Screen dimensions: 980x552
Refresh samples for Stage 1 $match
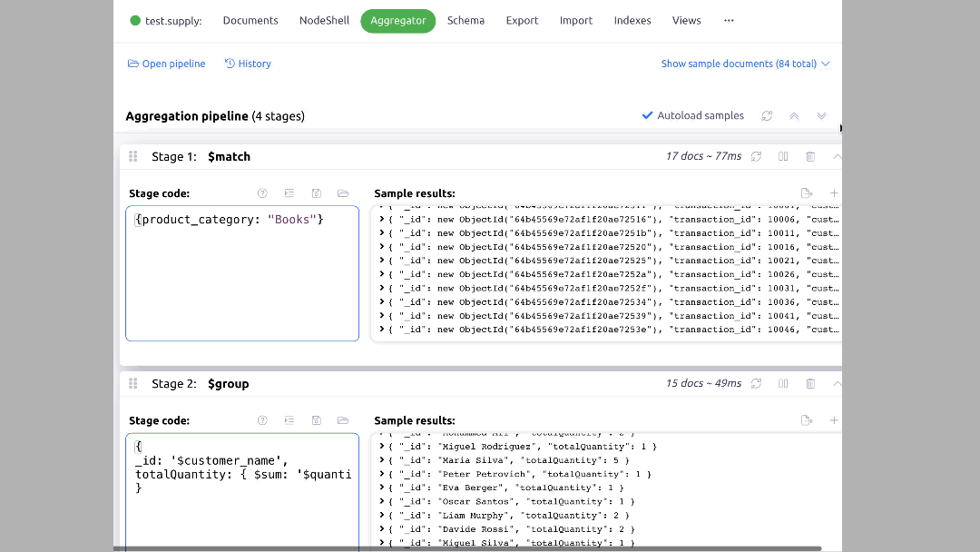(x=756, y=156)
